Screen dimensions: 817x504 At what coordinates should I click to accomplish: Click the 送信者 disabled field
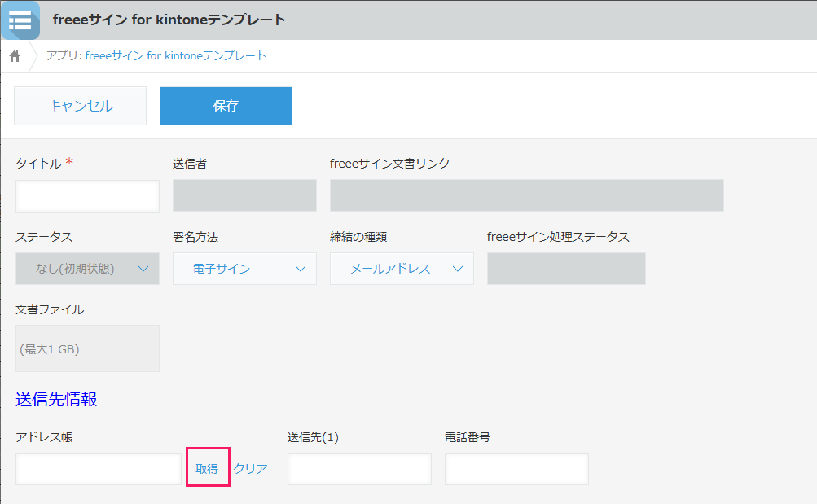click(x=244, y=195)
